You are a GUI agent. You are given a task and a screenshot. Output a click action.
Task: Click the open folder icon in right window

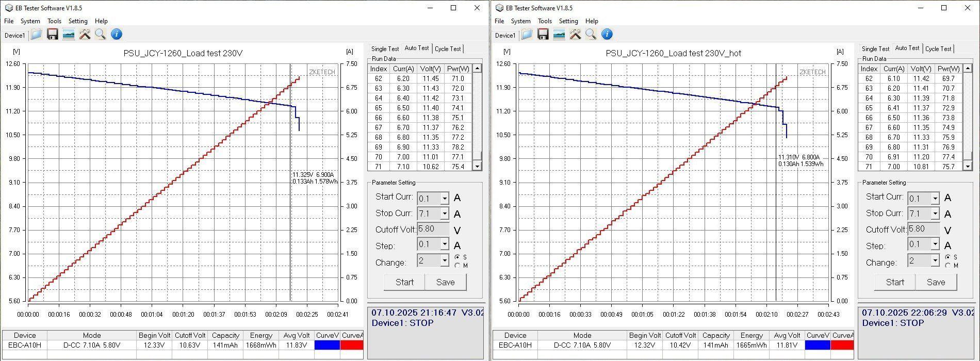527,35
